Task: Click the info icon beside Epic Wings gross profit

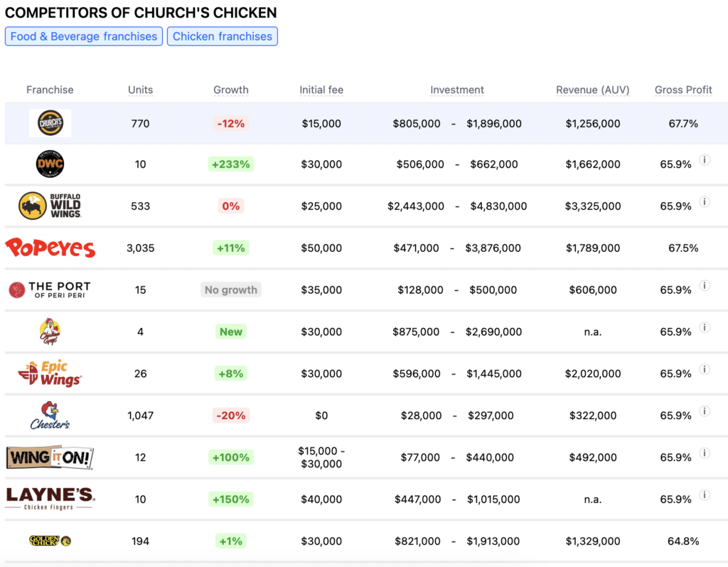Action: coord(705,369)
